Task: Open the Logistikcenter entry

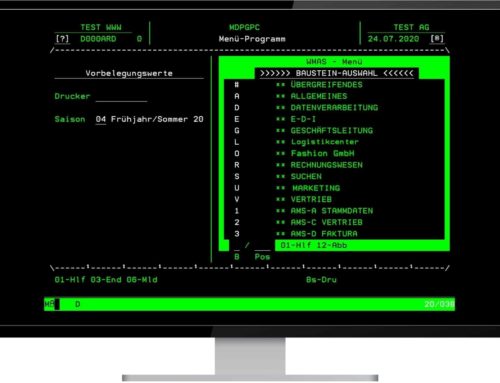Action: (325, 142)
